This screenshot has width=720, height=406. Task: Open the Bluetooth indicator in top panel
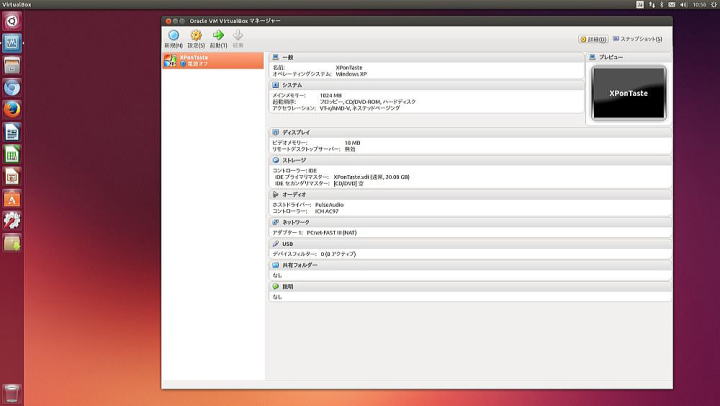[662, 5]
